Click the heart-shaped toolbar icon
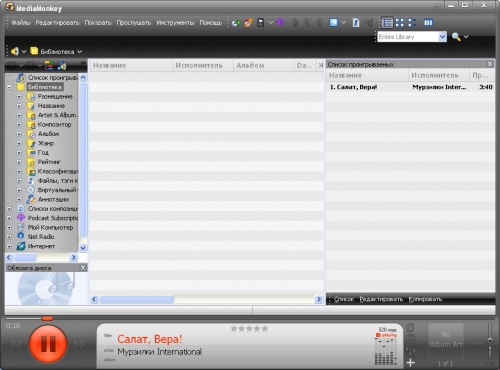Viewport: 500px width, 370px height. coord(369,23)
